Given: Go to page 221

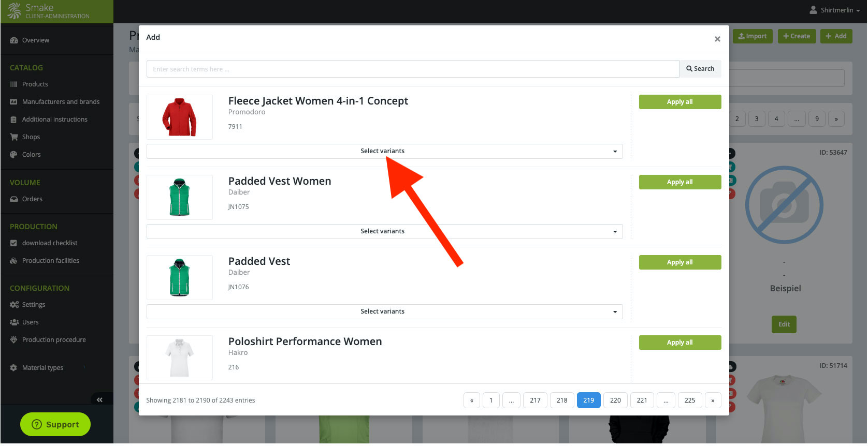Looking at the screenshot, I should point(642,400).
